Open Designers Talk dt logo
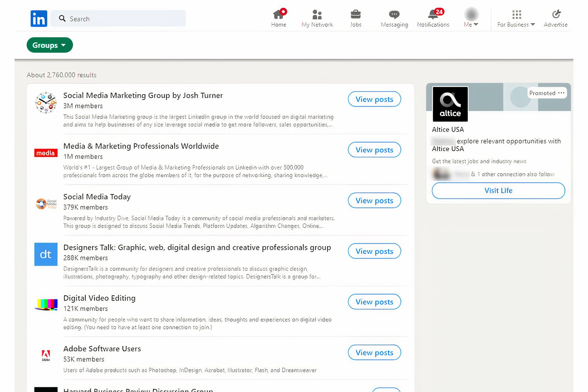This screenshot has width=588, height=392. coord(46,254)
